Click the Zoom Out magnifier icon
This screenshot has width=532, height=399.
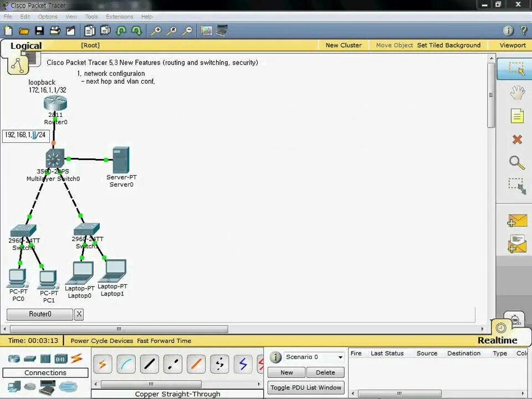click(x=187, y=31)
